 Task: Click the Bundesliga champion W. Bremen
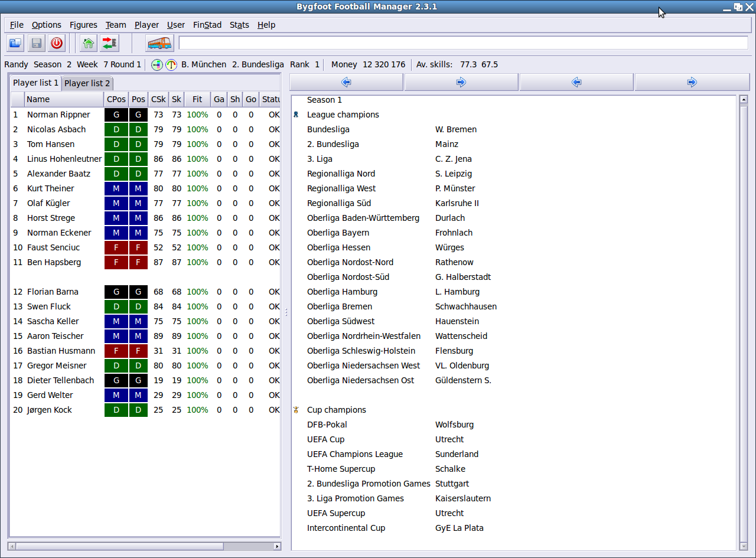(456, 129)
